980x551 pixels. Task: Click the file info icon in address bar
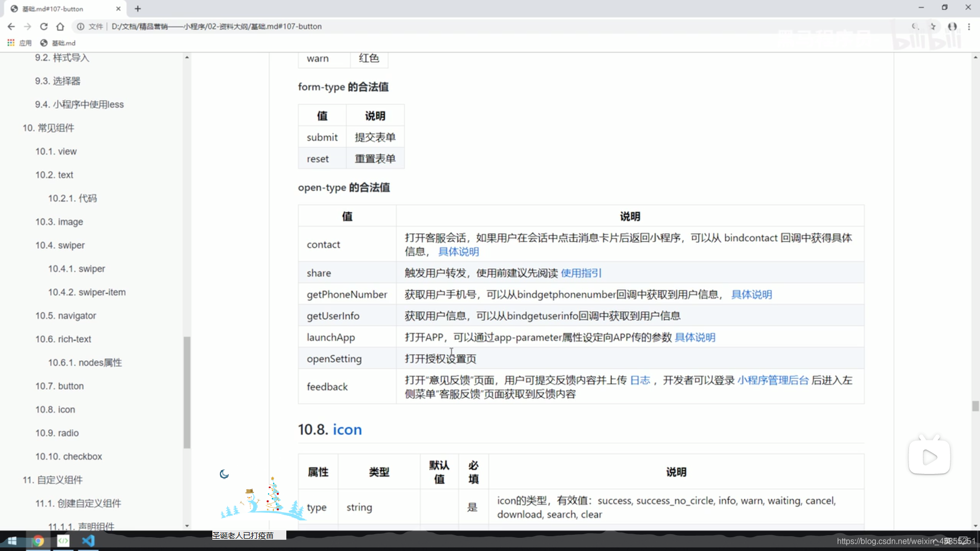tap(81, 27)
